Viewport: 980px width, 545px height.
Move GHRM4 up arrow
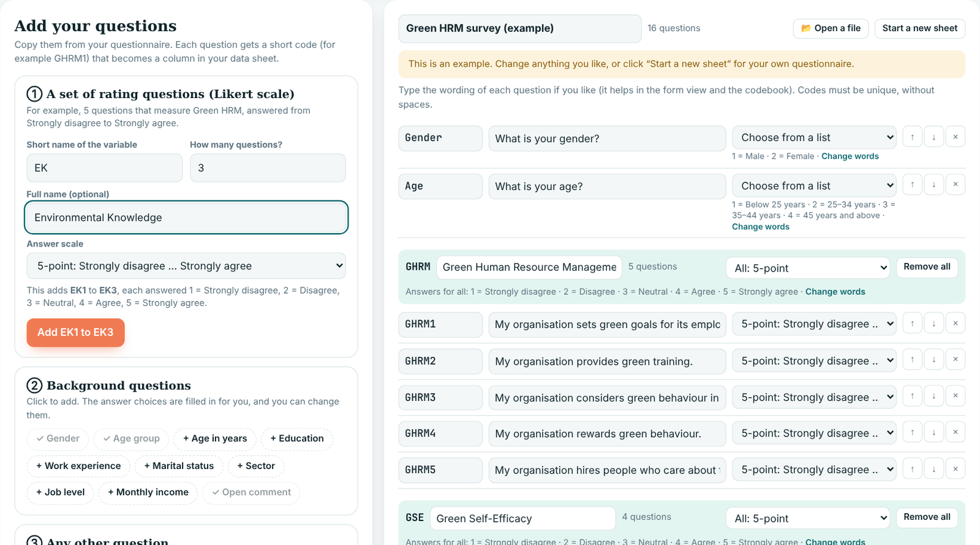point(912,432)
